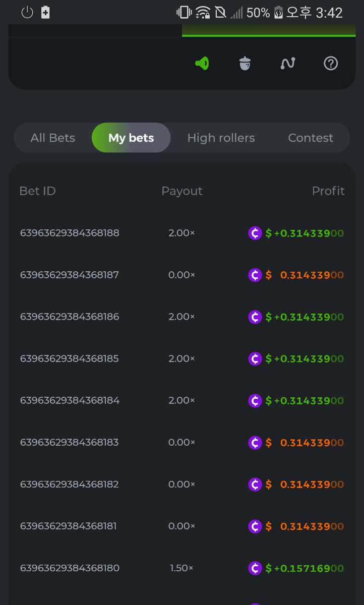
Task: Click the Profit column header
Action: click(x=328, y=191)
